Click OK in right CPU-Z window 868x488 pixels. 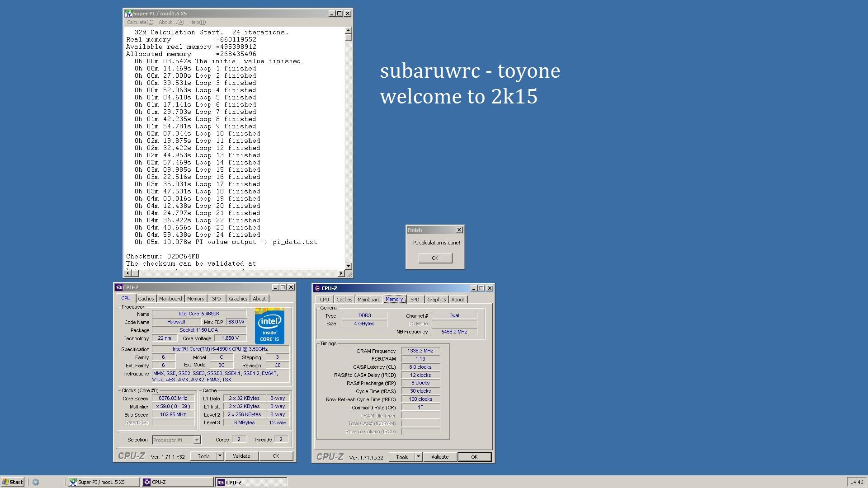coord(474,457)
